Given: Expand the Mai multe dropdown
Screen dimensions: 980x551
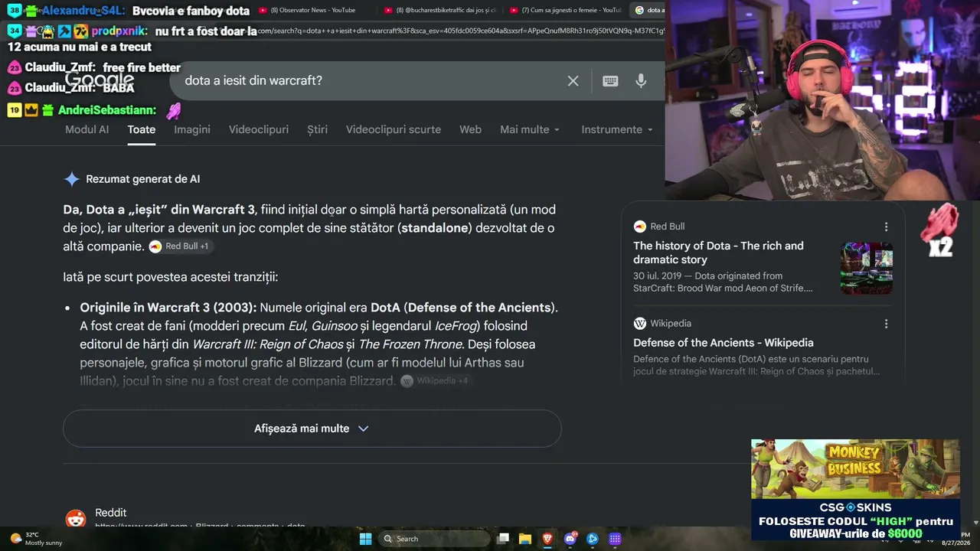Looking at the screenshot, I should tap(530, 130).
